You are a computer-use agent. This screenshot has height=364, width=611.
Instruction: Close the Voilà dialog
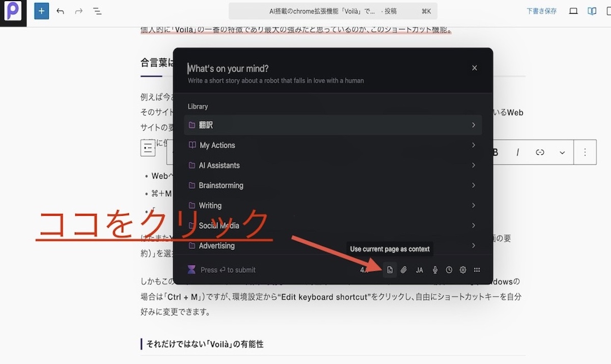click(475, 68)
